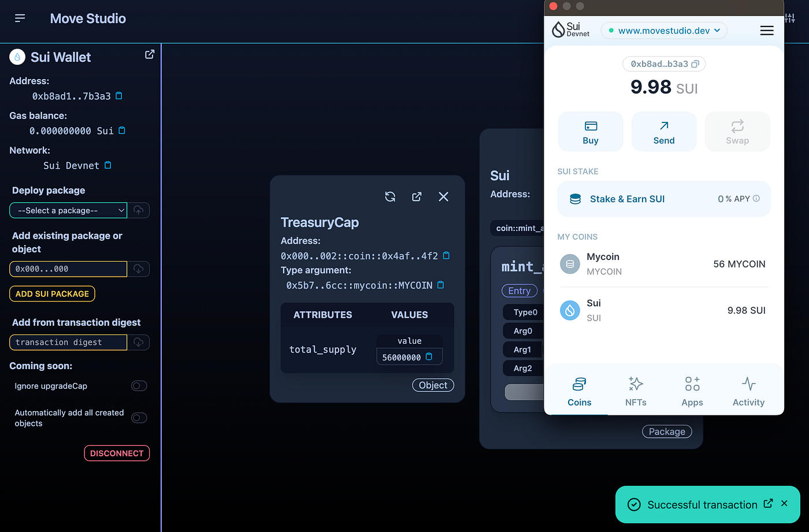
Task: Toggle Ignore upgradeCap switch
Action: [139, 386]
